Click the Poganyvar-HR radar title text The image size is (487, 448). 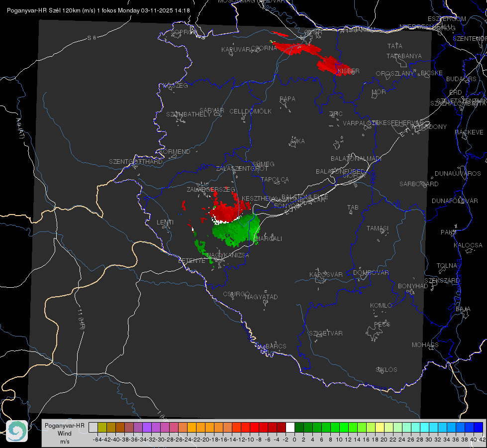(98, 10)
